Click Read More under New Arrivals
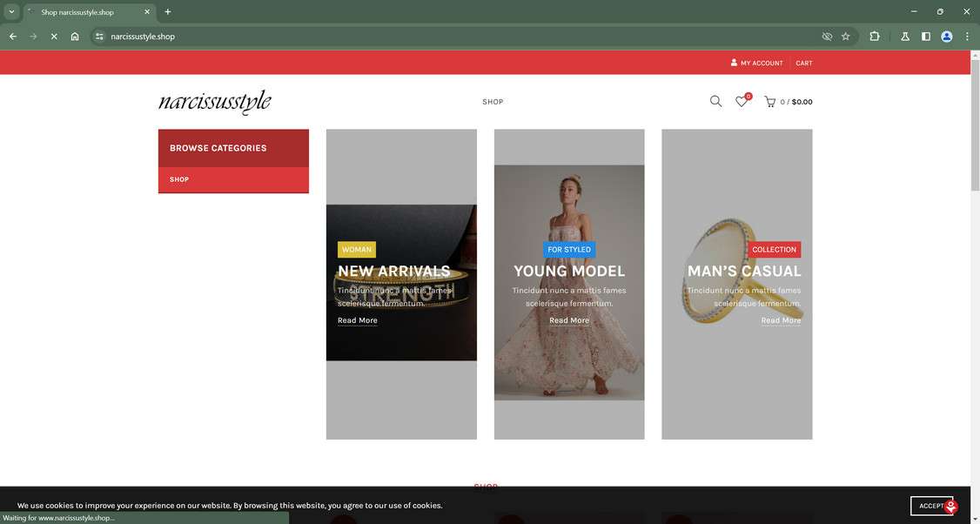980x524 pixels. pos(358,320)
